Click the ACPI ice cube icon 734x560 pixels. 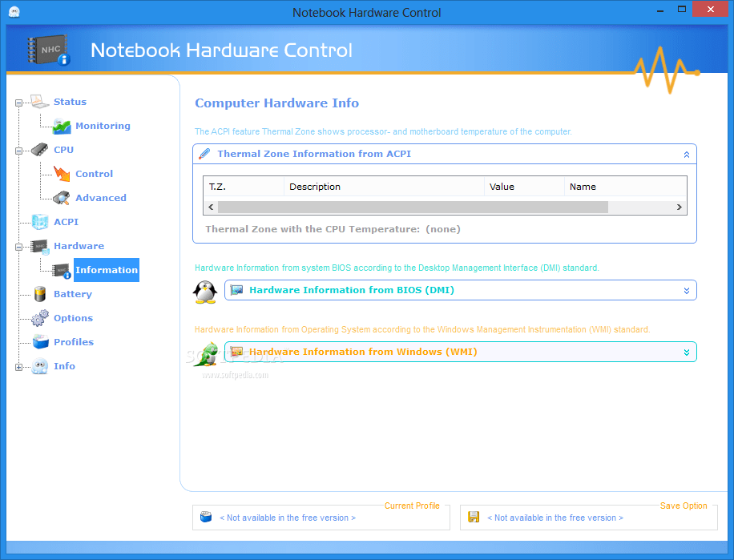[40, 222]
